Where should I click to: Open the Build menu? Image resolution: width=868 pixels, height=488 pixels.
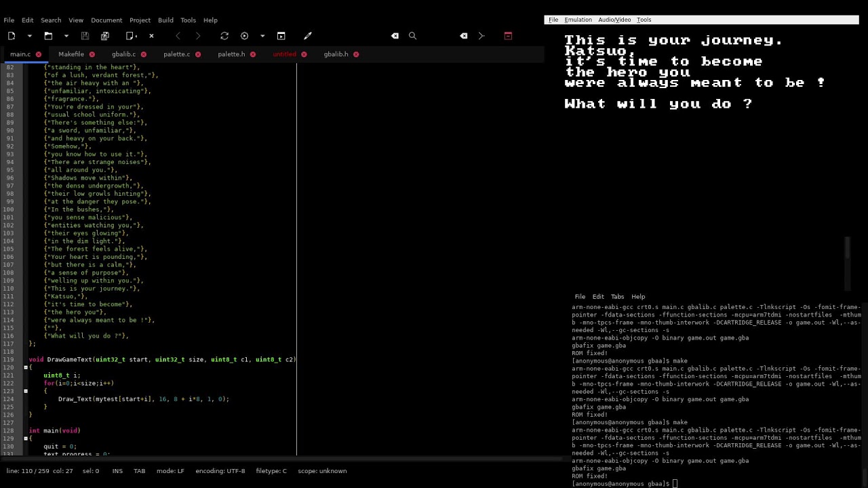(x=165, y=20)
